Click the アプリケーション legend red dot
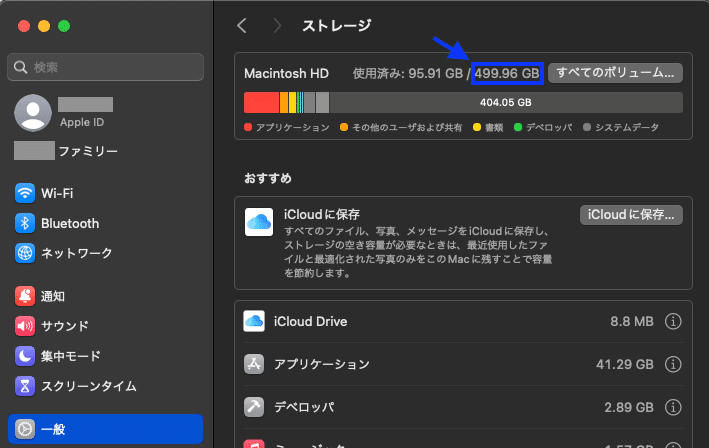The image size is (709, 448). click(x=248, y=127)
